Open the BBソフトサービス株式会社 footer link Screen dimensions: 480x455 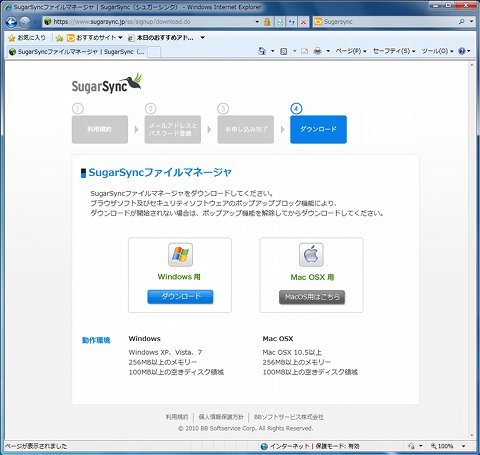pyautogui.click(x=289, y=417)
